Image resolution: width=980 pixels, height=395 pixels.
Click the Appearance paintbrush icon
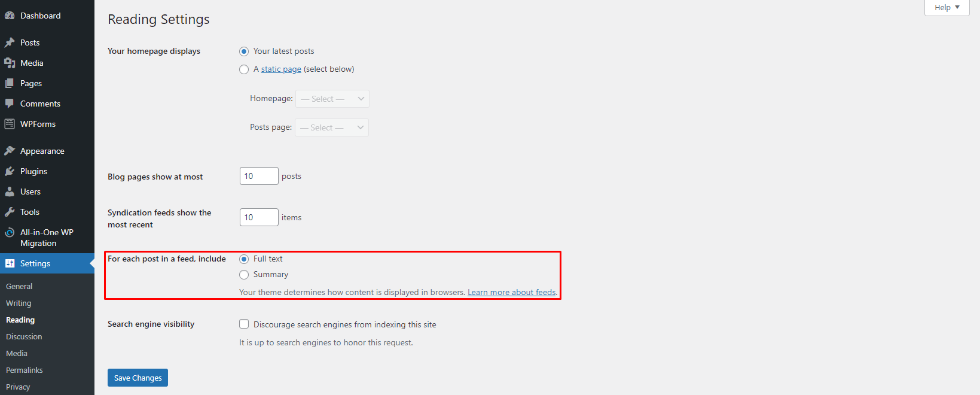[10, 151]
